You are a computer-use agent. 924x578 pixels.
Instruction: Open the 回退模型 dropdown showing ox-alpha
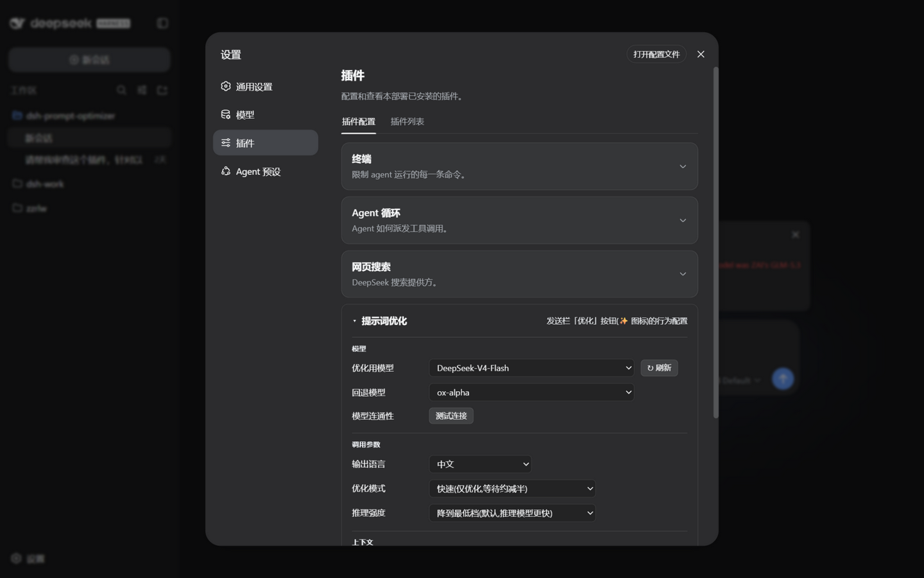[x=531, y=392]
